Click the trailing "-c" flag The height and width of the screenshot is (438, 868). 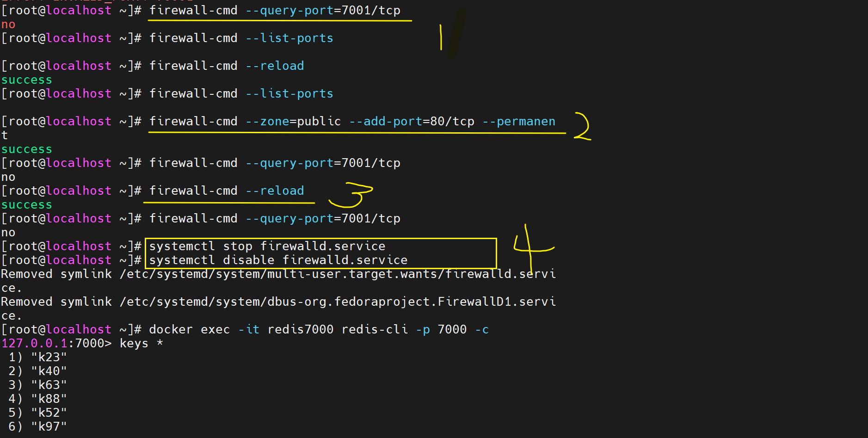pyautogui.click(x=482, y=330)
